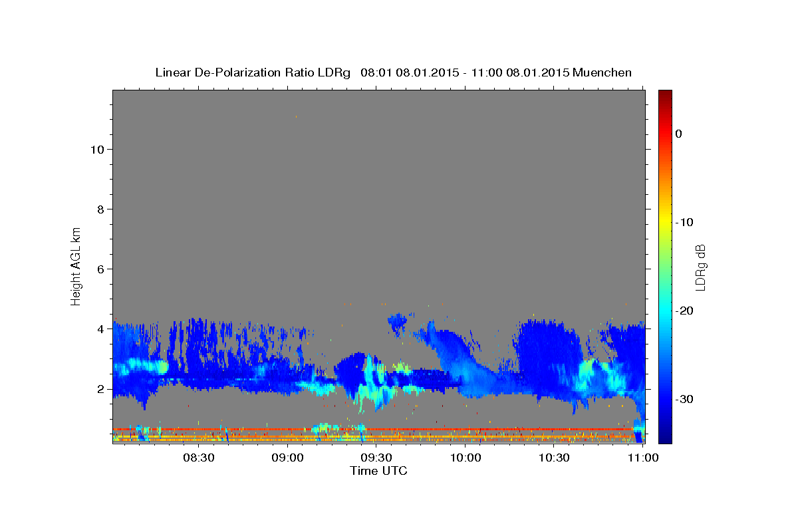The image size is (798, 532).
Task: Click the red horizontal band near ground level
Action: [372, 430]
